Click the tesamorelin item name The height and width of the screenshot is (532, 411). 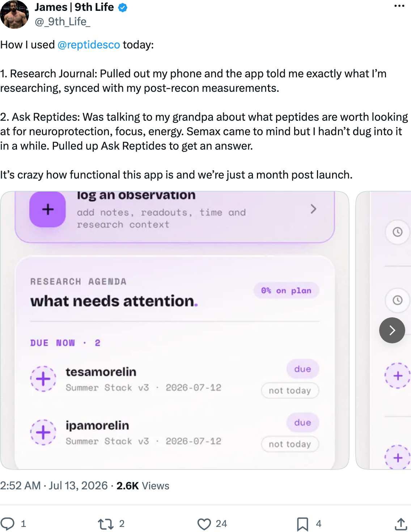click(101, 372)
